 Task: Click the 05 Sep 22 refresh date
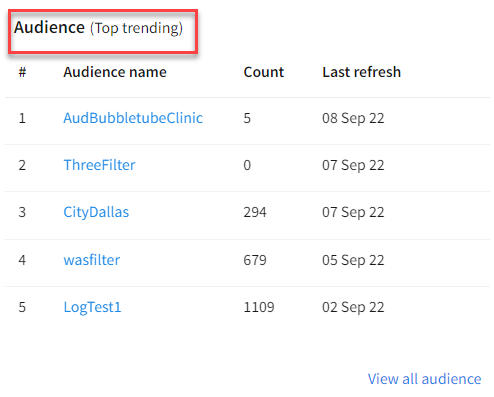tap(353, 260)
